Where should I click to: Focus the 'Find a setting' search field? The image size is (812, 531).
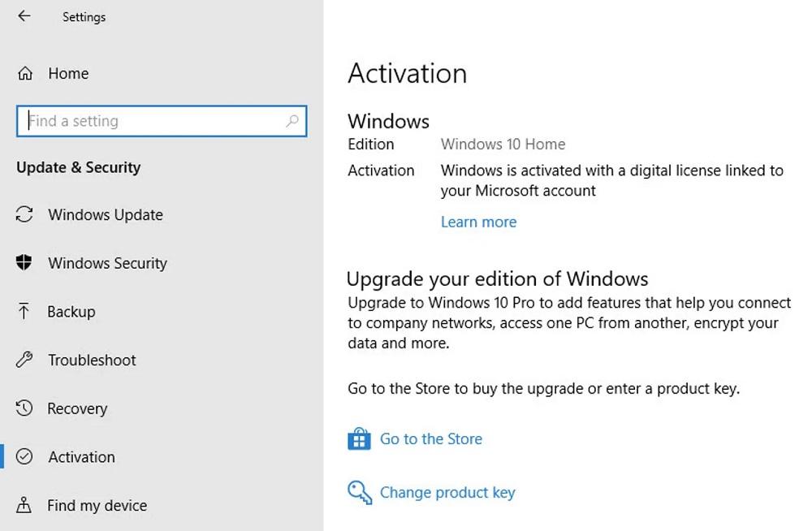point(154,121)
